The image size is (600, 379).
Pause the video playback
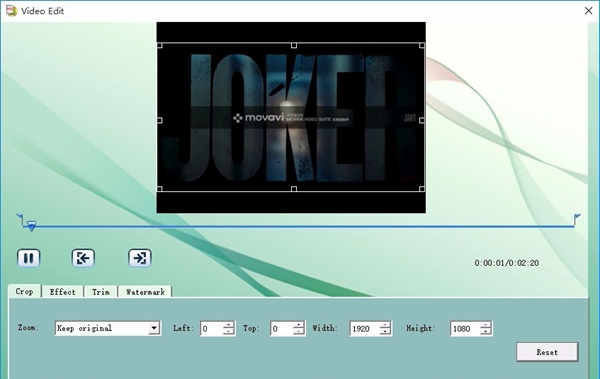click(x=29, y=258)
